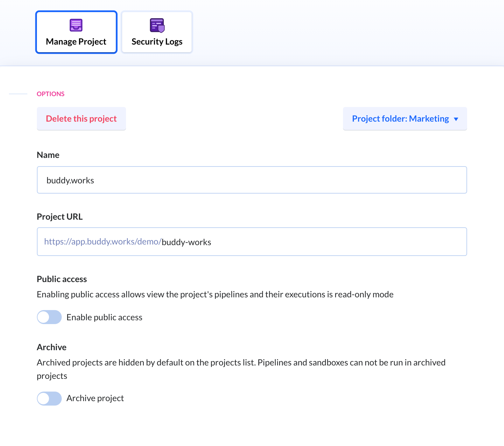This screenshot has height=446, width=504.
Task: Click the purple Manage Project icon
Action: click(x=76, y=25)
